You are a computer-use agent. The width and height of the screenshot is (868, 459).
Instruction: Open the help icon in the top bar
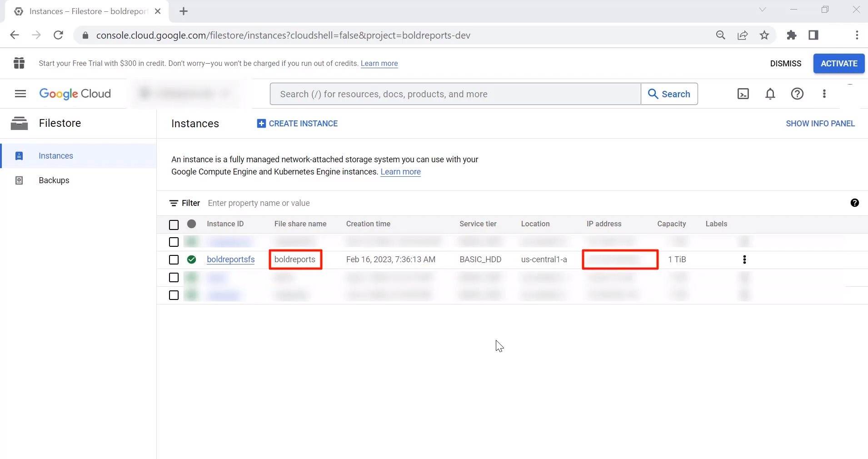798,94
